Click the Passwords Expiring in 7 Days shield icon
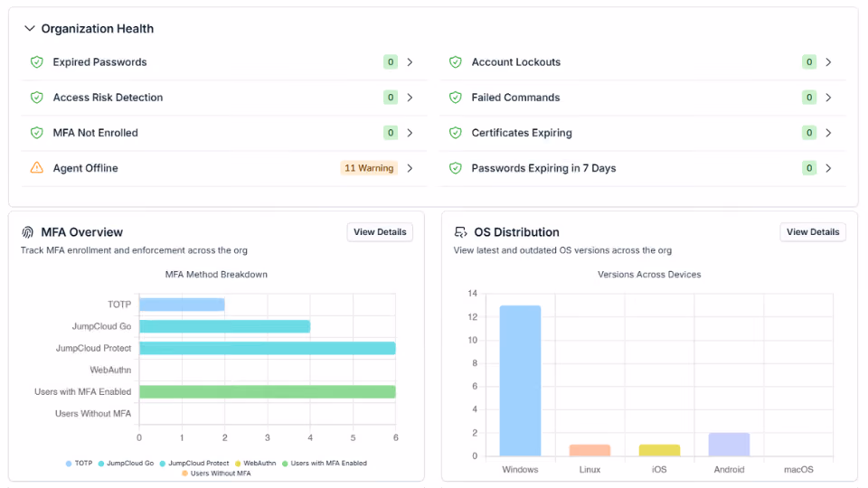Image resolution: width=868 pixels, height=488 pixels. pos(455,168)
